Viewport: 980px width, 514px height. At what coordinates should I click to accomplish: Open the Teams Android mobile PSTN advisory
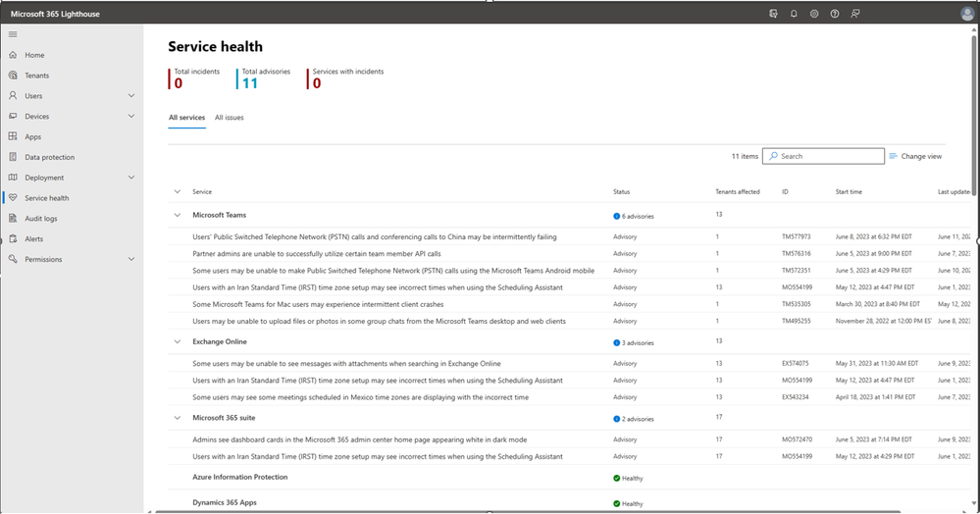[x=393, y=271]
